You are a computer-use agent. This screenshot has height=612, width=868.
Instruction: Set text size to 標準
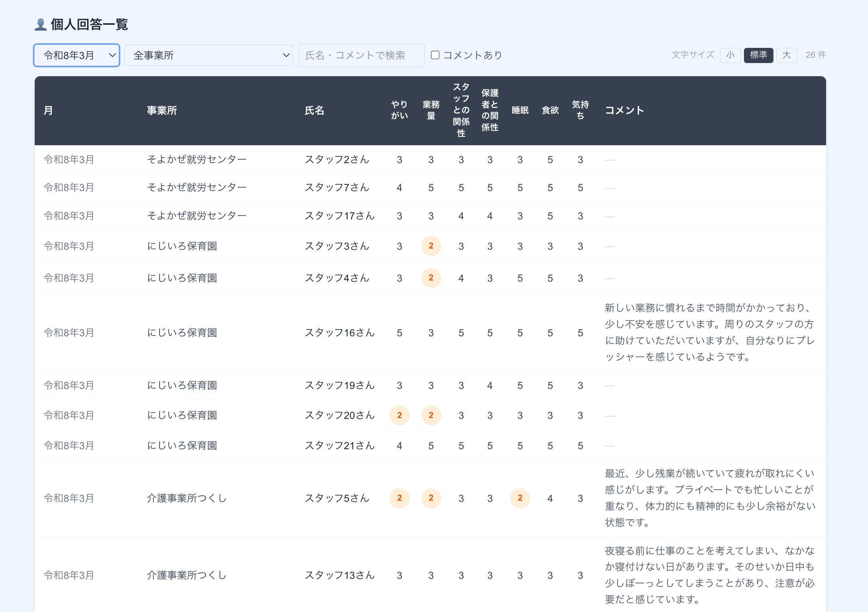click(x=758, y=55)
